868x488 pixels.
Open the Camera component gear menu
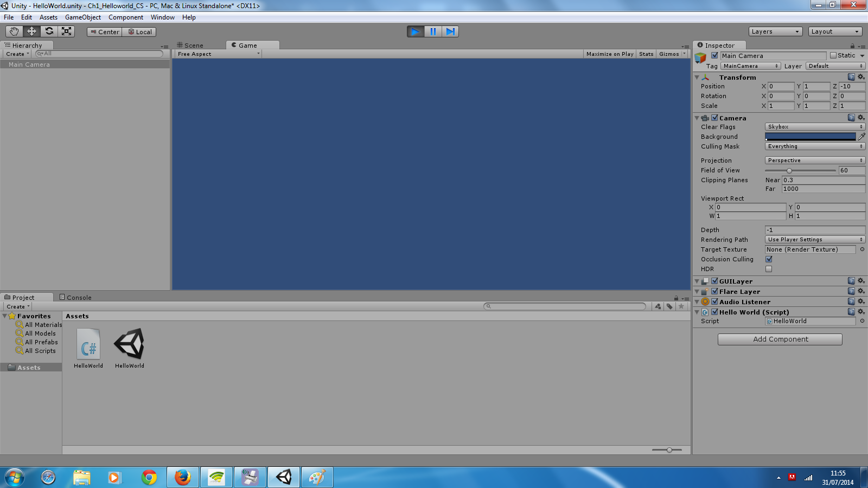point(861,118)
